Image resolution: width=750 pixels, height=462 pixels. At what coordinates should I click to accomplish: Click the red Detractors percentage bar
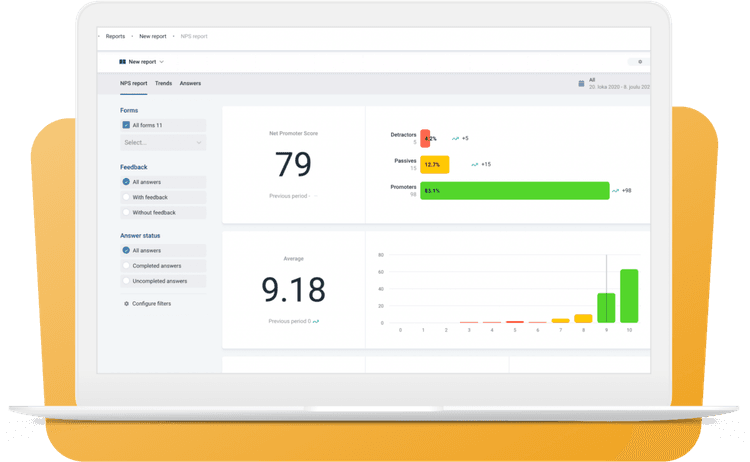coord(425,139)
